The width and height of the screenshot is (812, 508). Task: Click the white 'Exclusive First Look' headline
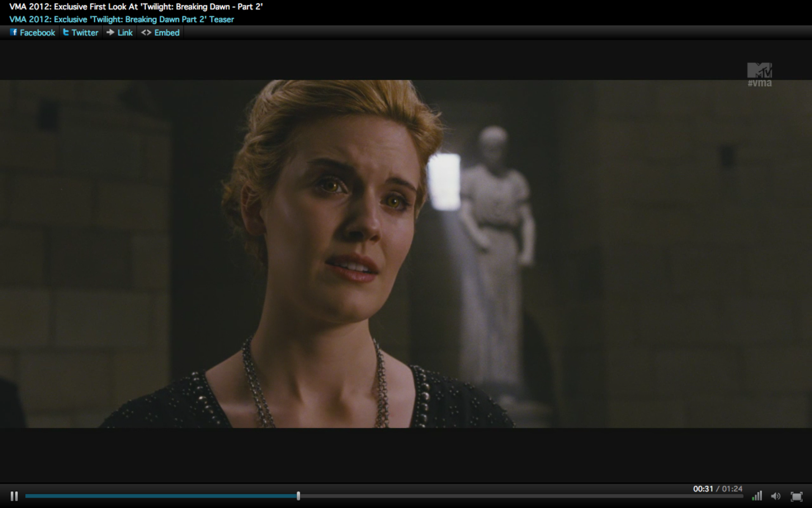(x=136, y=7)
